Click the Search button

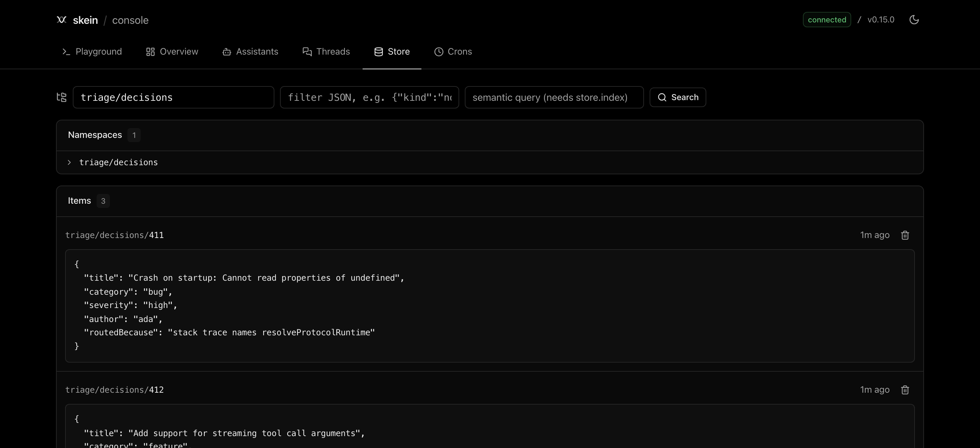pyautogui.click(x=678, y=97)
